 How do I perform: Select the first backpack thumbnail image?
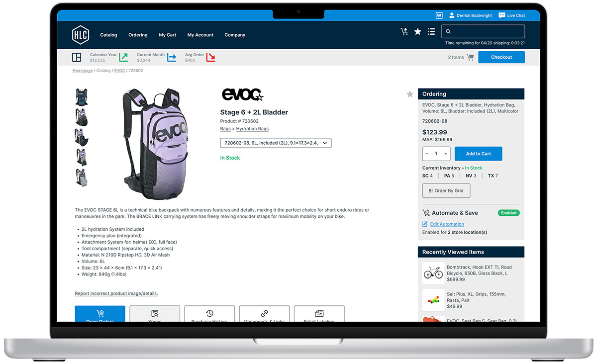82,96
